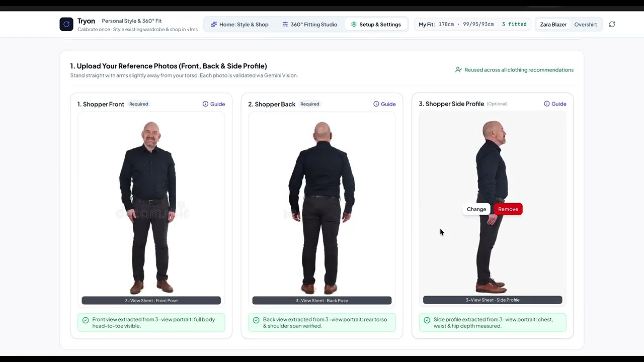Select the Zara Blazer toggle option
Screen dimensions: 644x362
coord(553,24)
